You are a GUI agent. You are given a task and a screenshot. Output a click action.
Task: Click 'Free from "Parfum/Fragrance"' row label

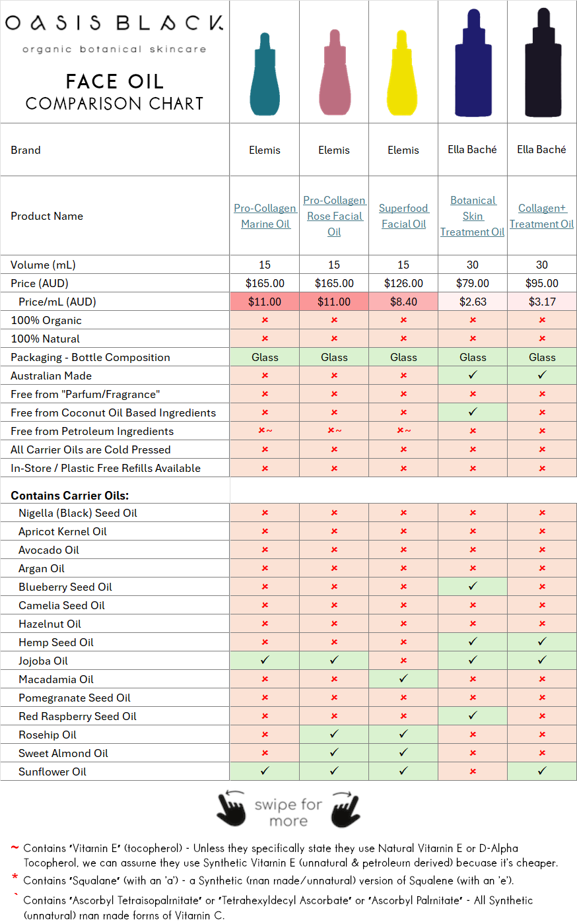(x=85, y=394)
